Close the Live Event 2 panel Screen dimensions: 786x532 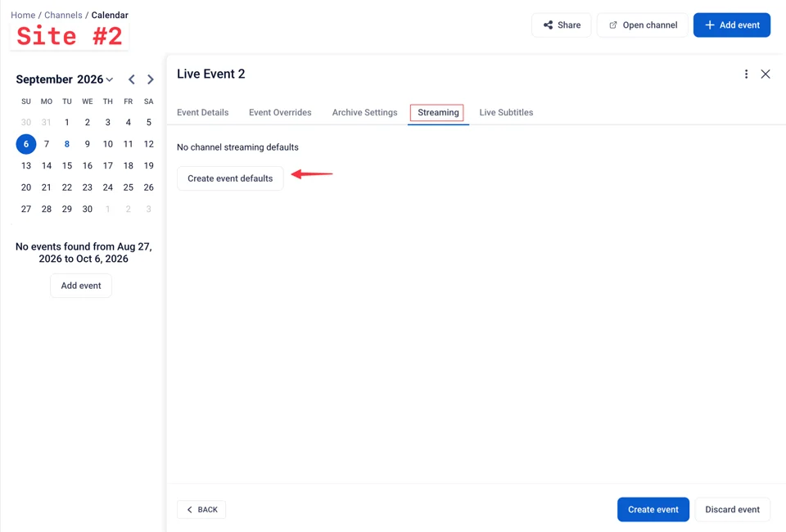click(x=766, y=74)
